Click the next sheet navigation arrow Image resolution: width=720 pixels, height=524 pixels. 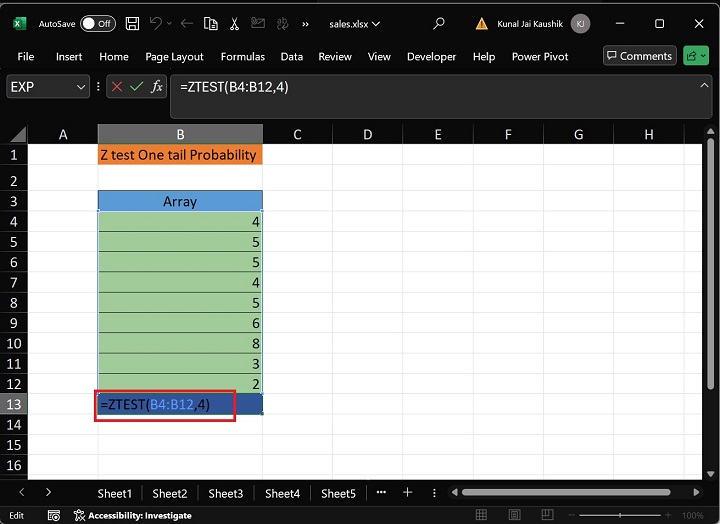[x=48, y=492]
